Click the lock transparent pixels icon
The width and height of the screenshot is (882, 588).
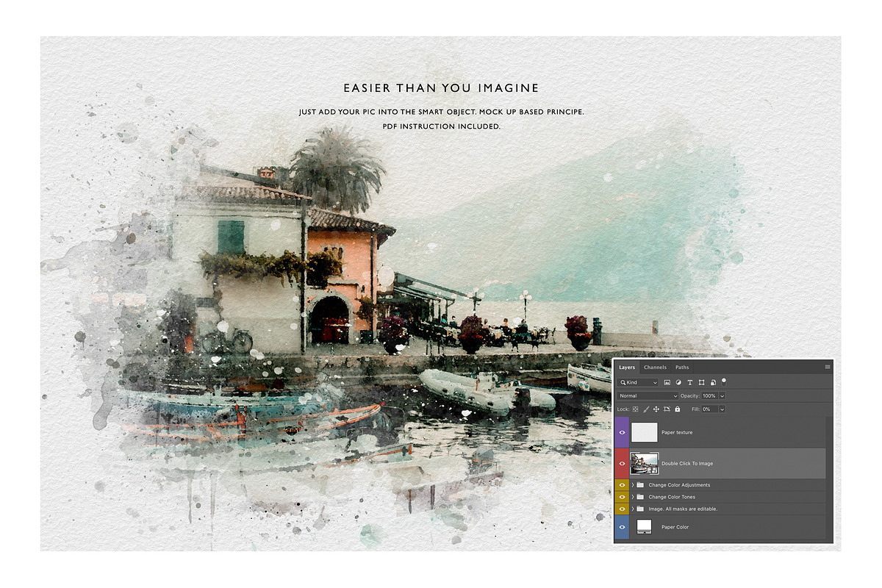(636, 409)
